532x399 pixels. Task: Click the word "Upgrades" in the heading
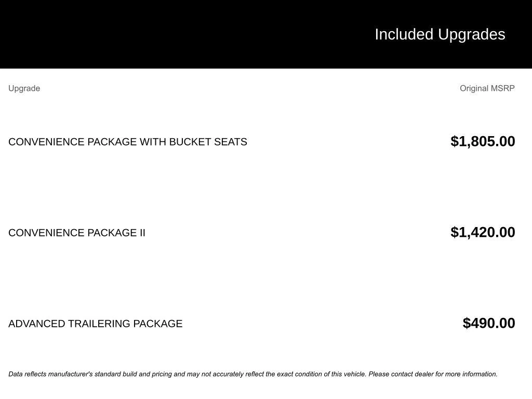(x=471, y=34)
